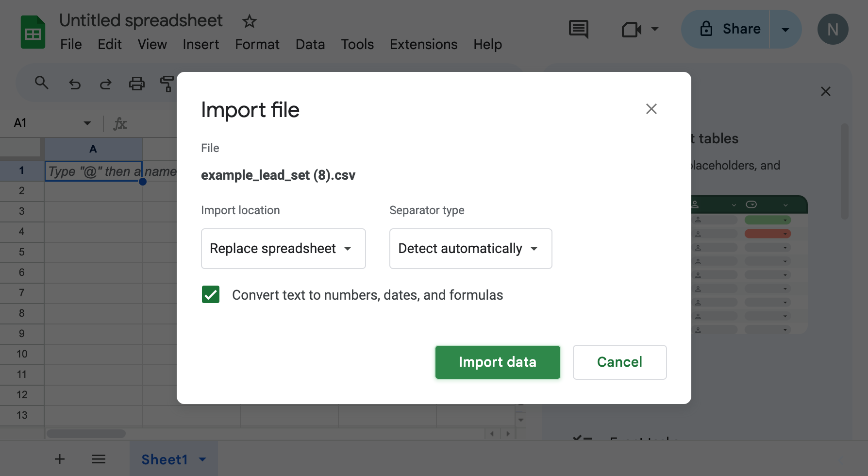The image size is (868, 476).
Task: Open the Help menu
Action: [x=488, y=44]
